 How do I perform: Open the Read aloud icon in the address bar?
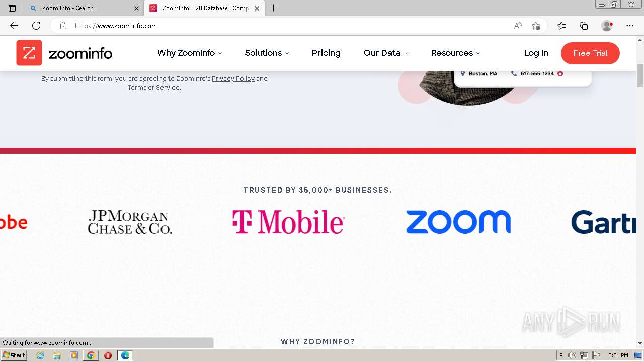[x=518, y=26]
